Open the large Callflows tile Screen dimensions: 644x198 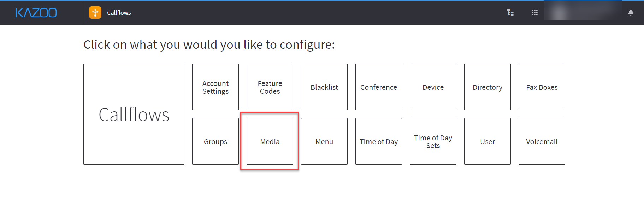134,114
